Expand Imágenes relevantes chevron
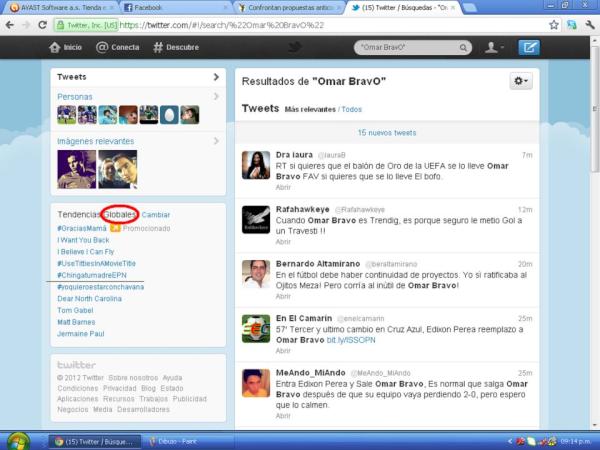The width and height of the screenshot is (600, 450). (x=216, y=141)
